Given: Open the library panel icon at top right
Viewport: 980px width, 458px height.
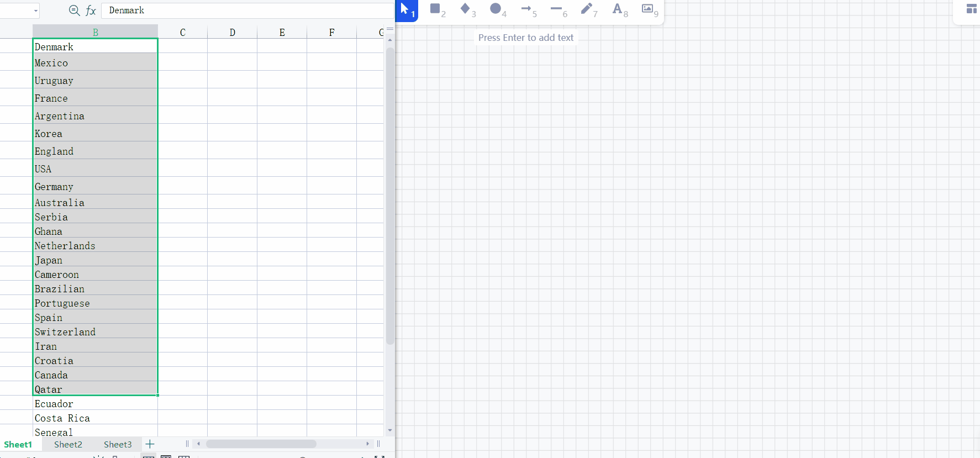Looking at the screenshot, I should click(971, 9).
